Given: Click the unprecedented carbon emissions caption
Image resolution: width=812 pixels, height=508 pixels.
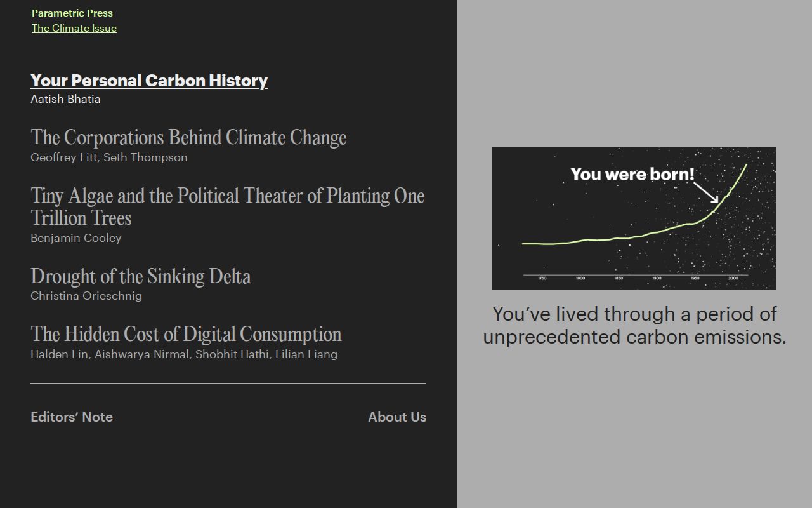Looking at the screenshot, I should click(634, 325).
